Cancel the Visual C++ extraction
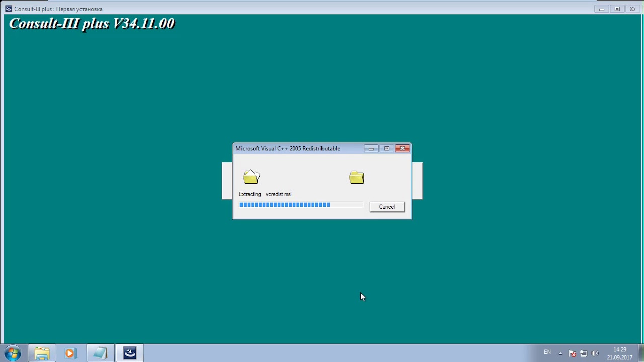 pos(387,207)
